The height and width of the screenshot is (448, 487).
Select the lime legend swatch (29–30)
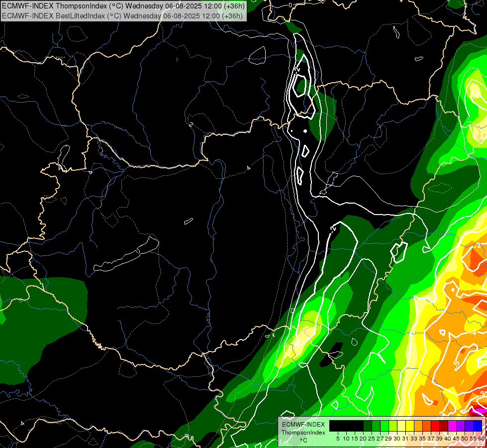[393, 426]
